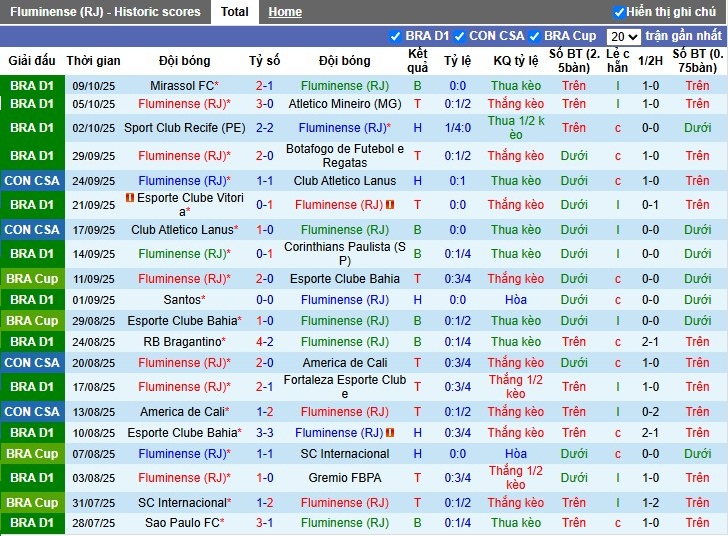Disable the Hiển thị ghi chú checkbox

pos(619,12)
